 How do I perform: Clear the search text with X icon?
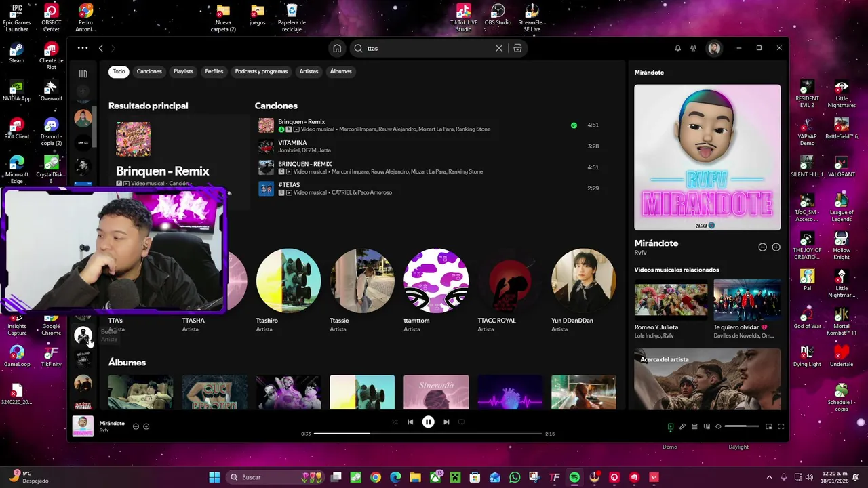coord(499,48)
